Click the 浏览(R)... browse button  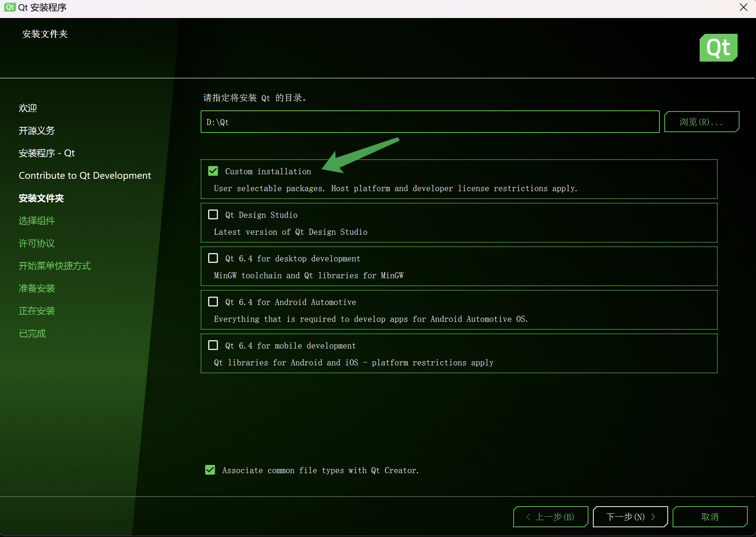click(702, 122)
